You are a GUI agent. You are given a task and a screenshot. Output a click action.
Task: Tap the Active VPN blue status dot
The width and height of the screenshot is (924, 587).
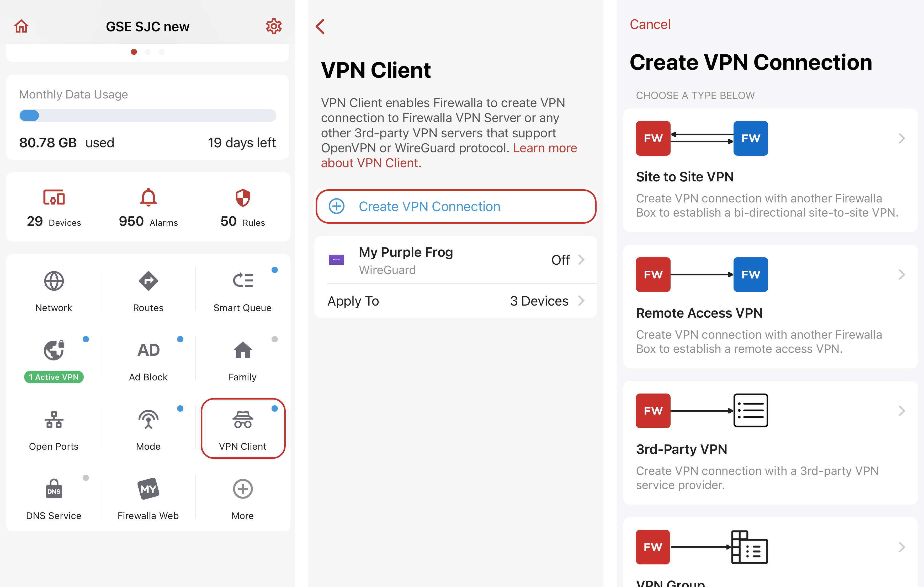(x=86, y=339)
